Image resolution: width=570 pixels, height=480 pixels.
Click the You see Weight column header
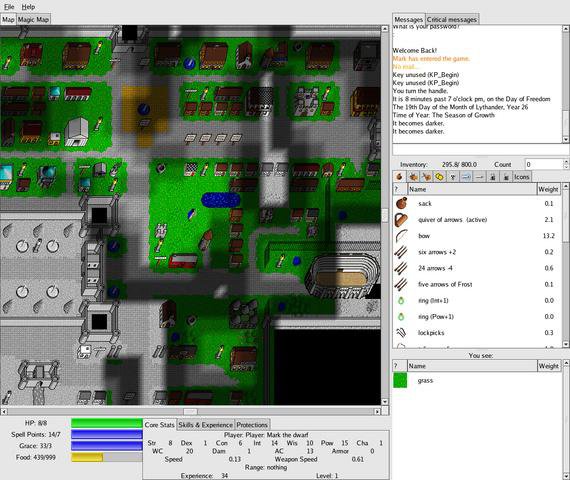(x=548, y=366)
